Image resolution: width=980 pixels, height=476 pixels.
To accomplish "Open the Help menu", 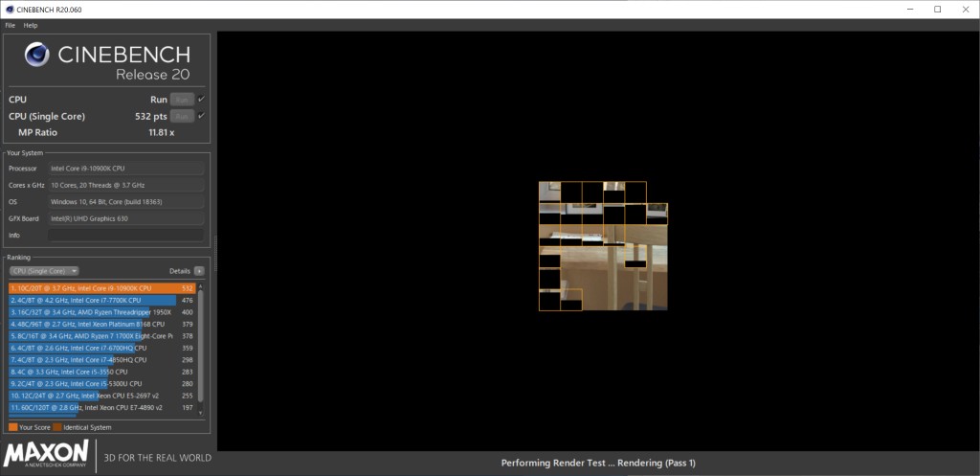I will point(31,26).
